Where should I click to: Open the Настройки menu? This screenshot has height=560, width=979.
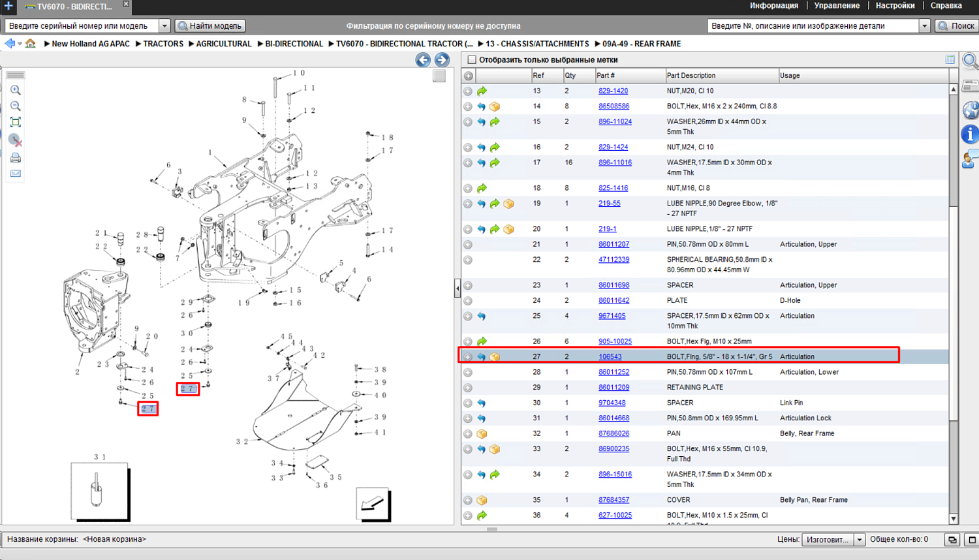(x=895, y=6)
